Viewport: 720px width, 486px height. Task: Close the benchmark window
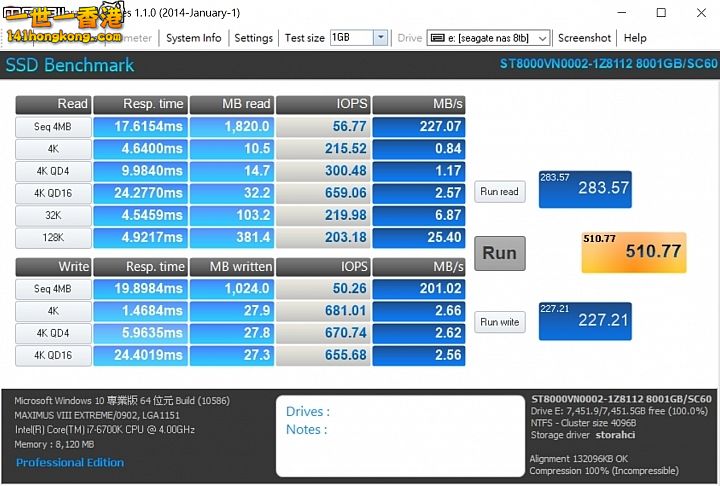tap(701, 13)
